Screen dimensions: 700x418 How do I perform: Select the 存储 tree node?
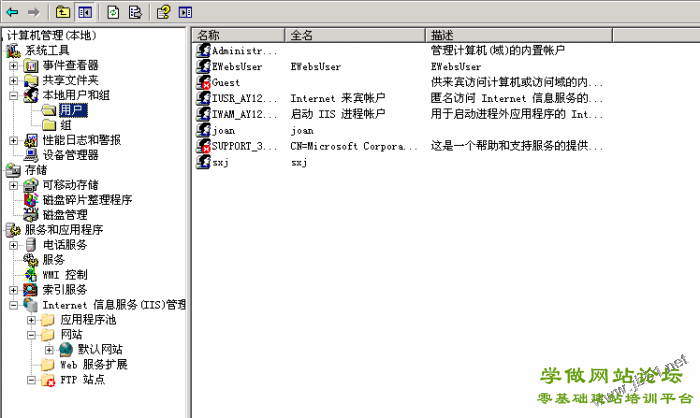pyautogui.click(x=36, y=170)
